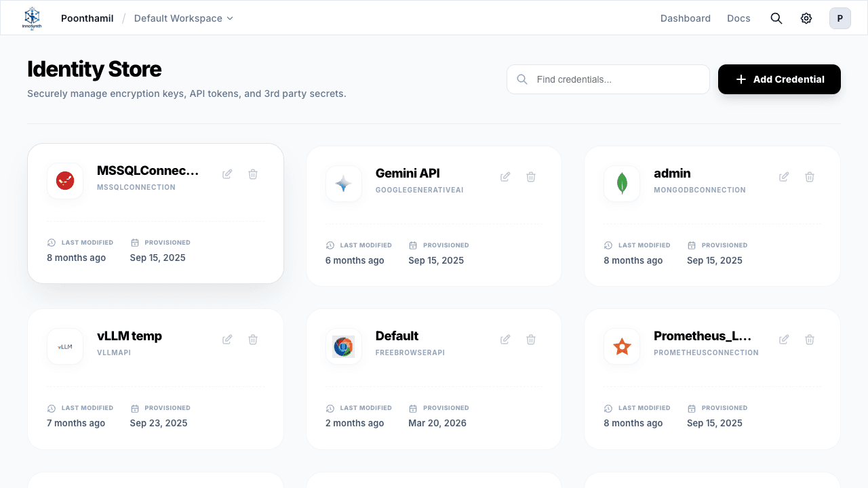868x488 pixels.
Task: Click provisioned date Sep 23, 2025
Action: pos(159,423)
